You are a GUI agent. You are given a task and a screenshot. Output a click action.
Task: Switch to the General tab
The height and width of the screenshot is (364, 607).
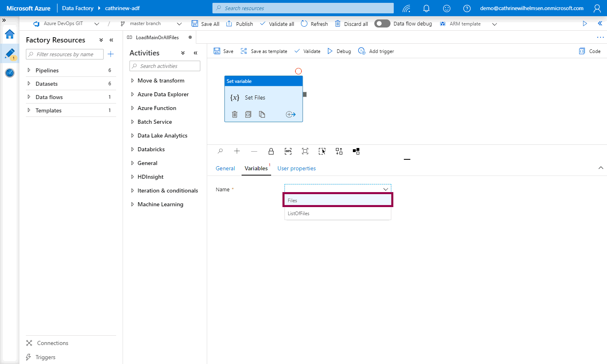coord(225,168)
